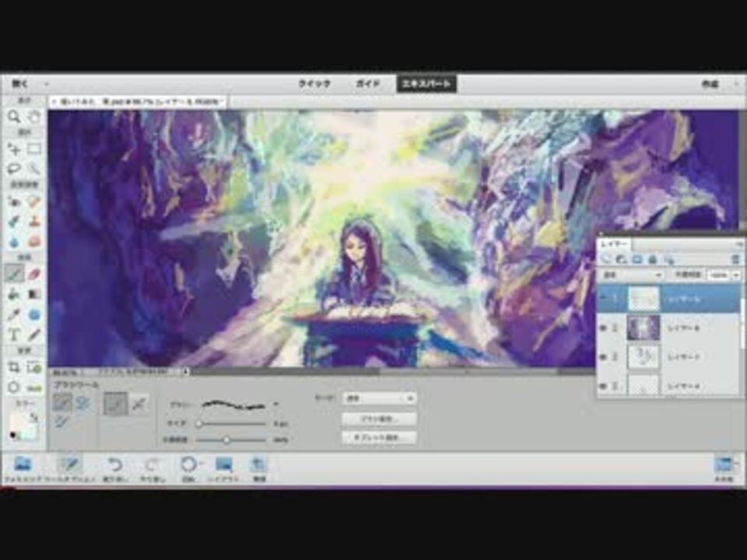Hide the bottom visible layer via eye
The height and width of the screenshot is (560, 747).
(x=604, y=386)
